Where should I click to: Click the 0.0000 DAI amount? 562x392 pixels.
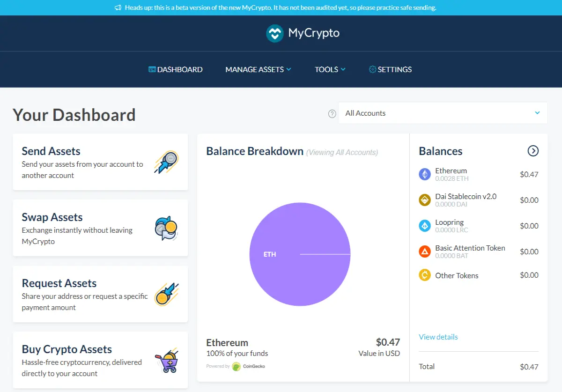[x=451, y=205]
